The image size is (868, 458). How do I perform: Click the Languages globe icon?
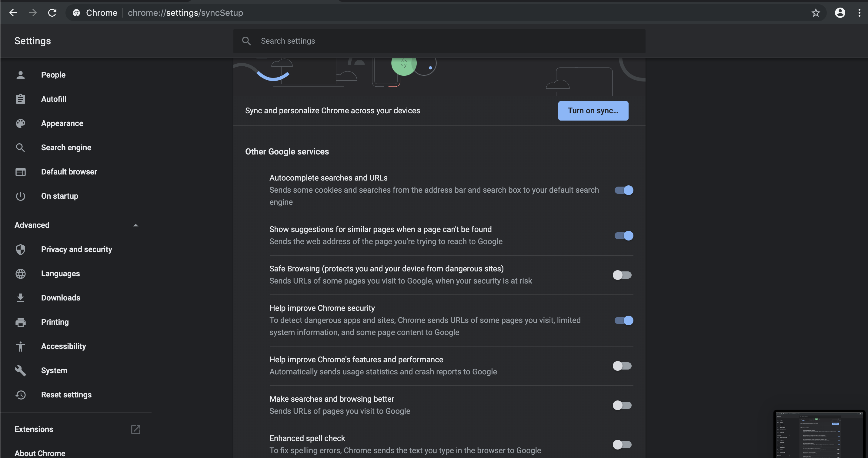[x=21, y=274]
